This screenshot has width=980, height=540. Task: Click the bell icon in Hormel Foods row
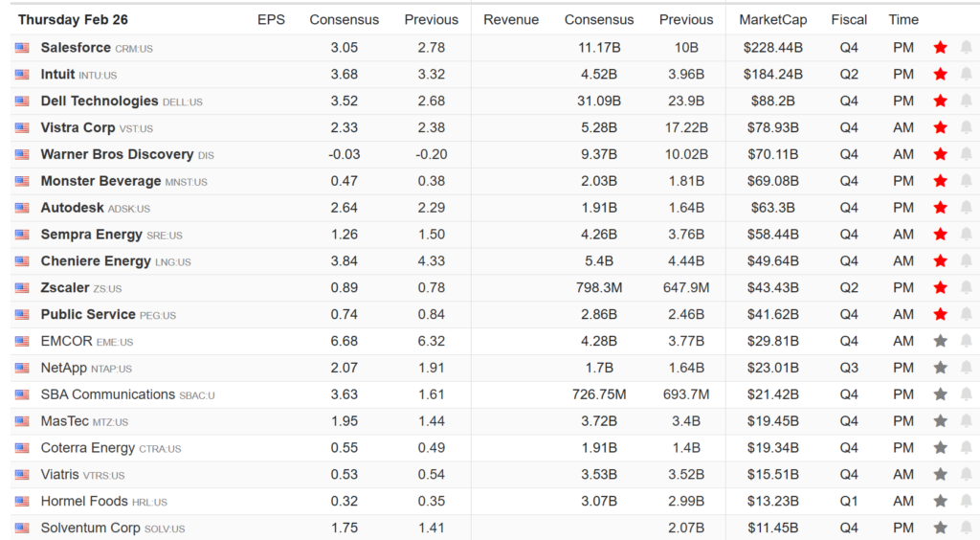pyautogui.click(x=966, y=501)
